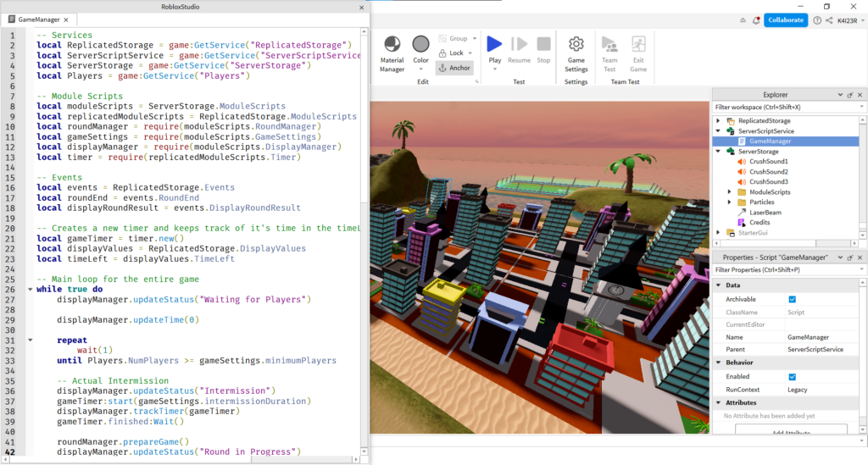Close the Explorer panel

(860, 95)
